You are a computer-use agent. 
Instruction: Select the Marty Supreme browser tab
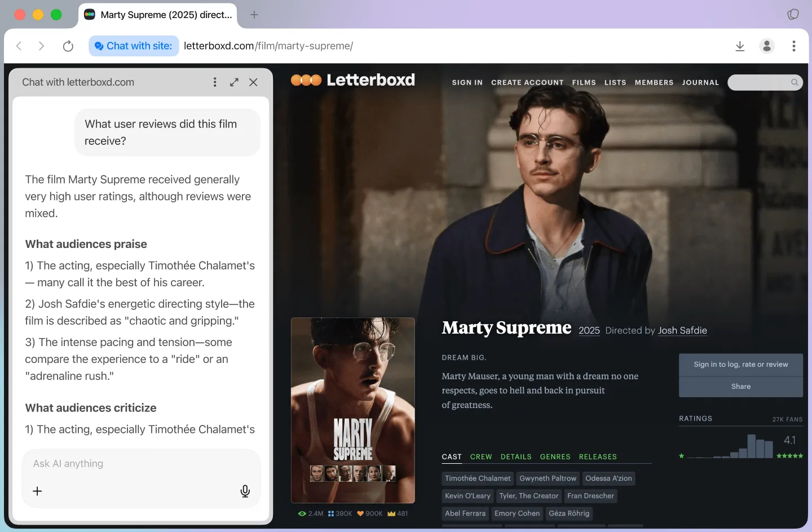click(x=158, y=15)
